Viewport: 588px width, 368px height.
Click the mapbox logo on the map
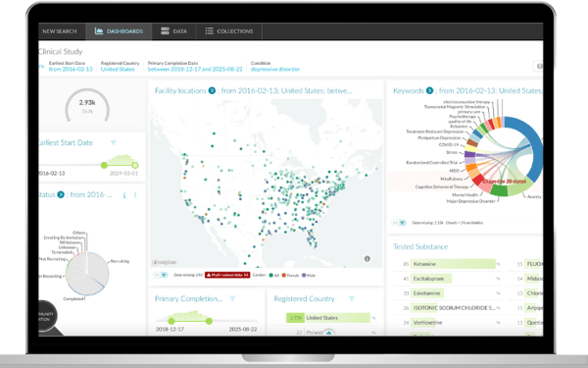(x=165, y=262)
